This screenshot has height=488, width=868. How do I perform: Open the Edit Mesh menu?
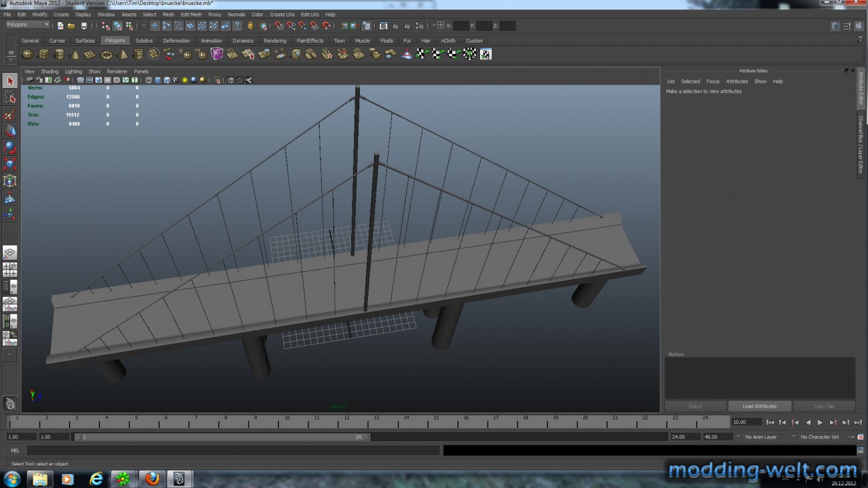[x=191, y=14]
